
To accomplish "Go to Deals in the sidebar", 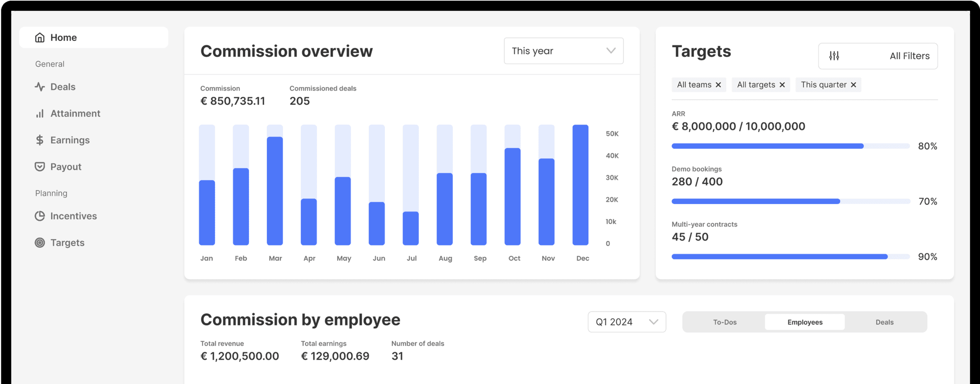I will [63, 86].
